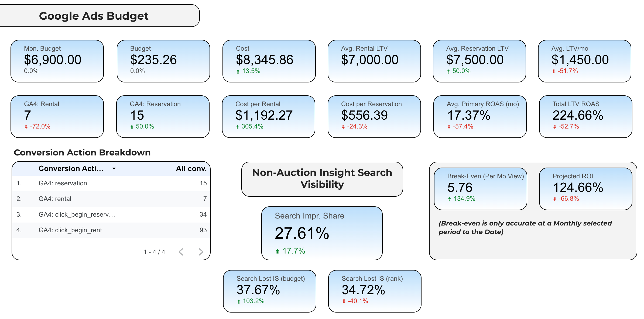This screenshot has height=319, width=644.
Task: Click the next page arrow in table
Action: (x=201, y=252)
